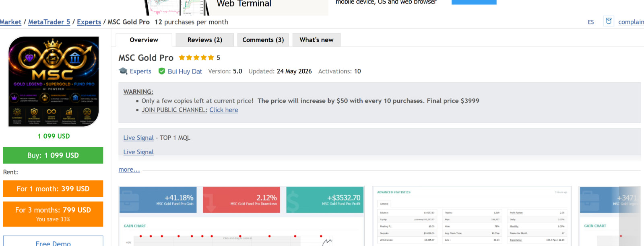Open the partially visible third screenshot
Image resolution: width=644 pixels, height=246 pixels.
(x=610, y=216)
